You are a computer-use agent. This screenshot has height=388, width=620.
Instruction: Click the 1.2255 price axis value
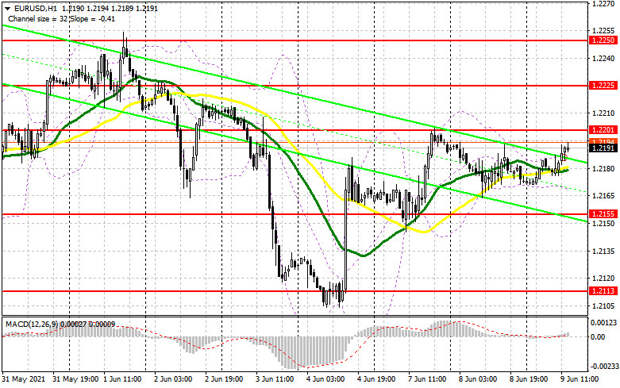click(603, 31)
